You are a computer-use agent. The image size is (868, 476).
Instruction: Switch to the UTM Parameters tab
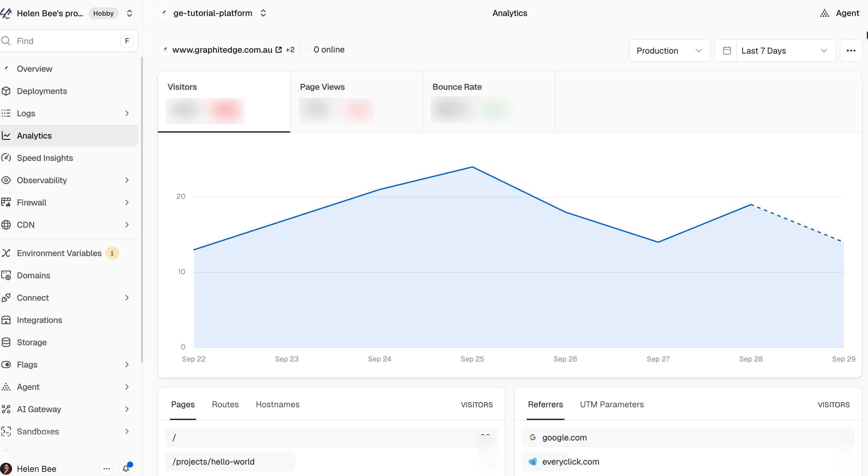click(612, 404)
